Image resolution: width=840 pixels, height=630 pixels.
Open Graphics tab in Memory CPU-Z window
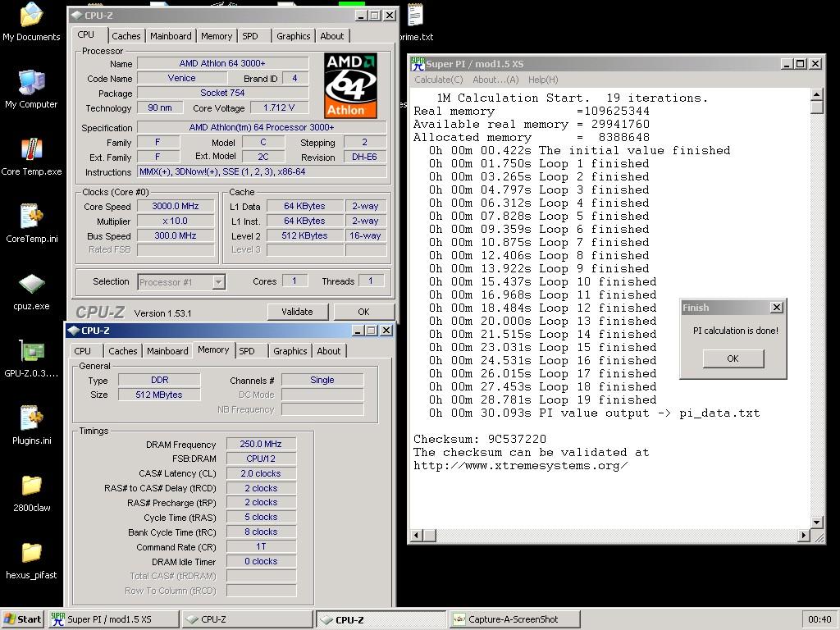point(290,351)
